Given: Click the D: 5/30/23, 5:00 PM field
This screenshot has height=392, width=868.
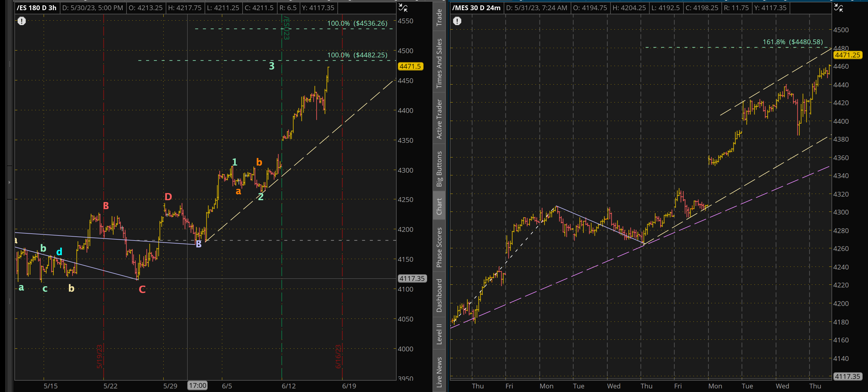Looking at the screenshot, I should (93, 8).
